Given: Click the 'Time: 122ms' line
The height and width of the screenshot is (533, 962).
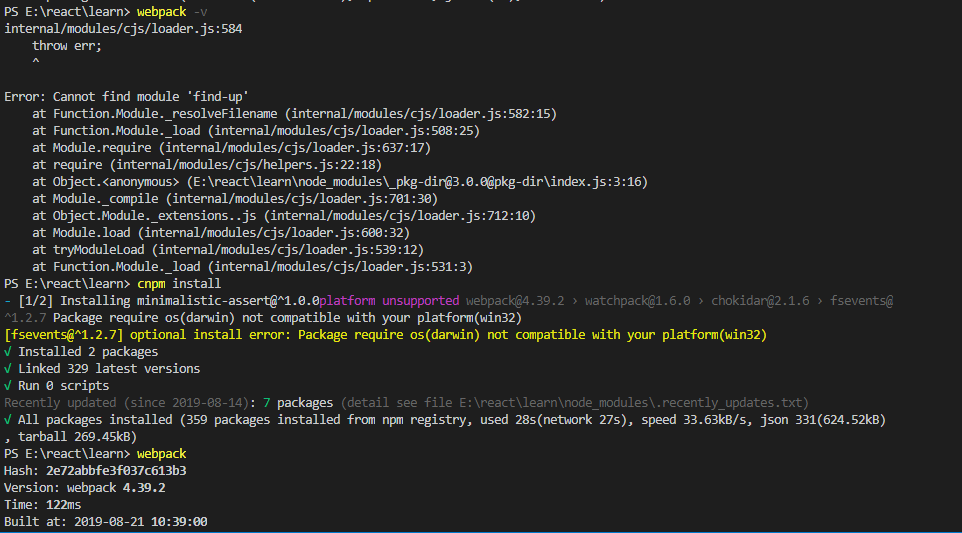Looking at the screenshot, I should click(42, 505).
